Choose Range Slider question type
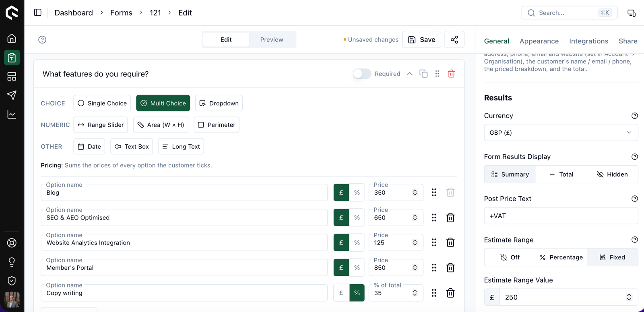 [x=101, y=125]
